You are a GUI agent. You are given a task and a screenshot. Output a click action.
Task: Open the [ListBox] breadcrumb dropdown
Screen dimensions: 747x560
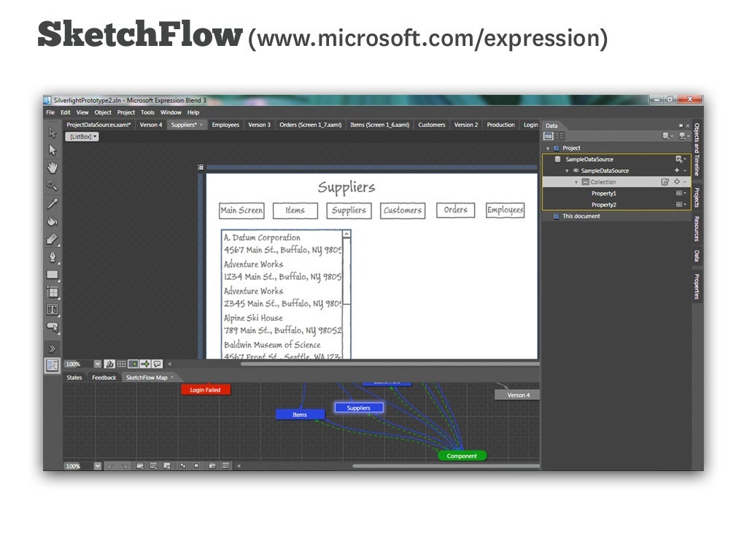(82, 136)
